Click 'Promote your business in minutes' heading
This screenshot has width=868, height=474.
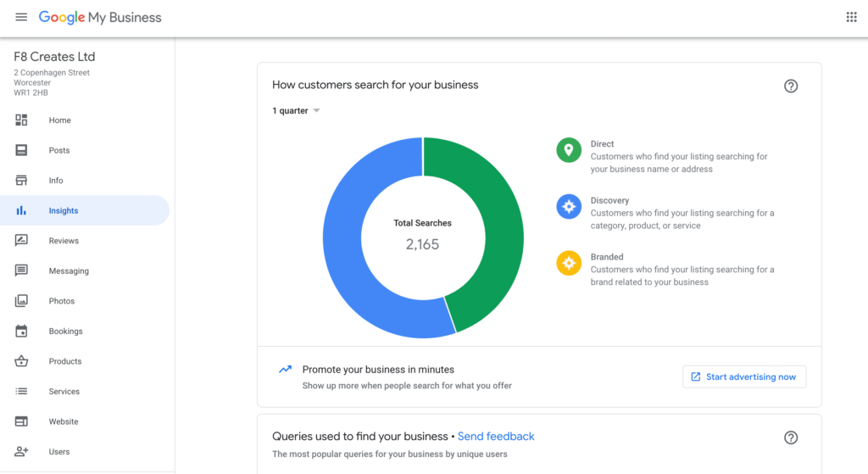378,370
